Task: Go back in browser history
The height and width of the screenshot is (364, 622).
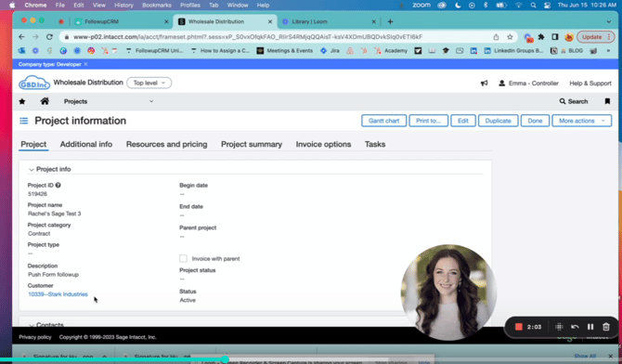Action: click(x=21, y=36)
